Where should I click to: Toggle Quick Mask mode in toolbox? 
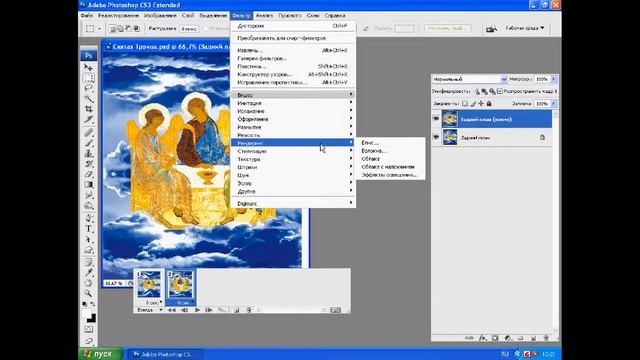click(89, 329)
